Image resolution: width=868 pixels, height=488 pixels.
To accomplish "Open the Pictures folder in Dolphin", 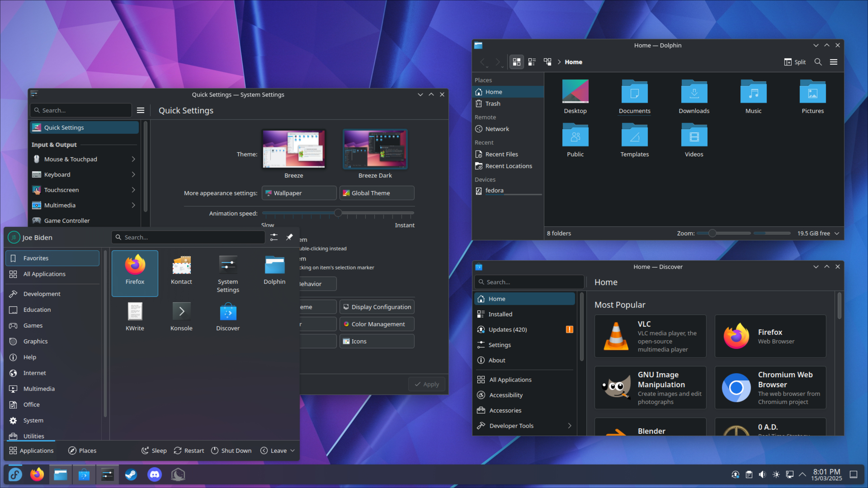I will (813, 97).
